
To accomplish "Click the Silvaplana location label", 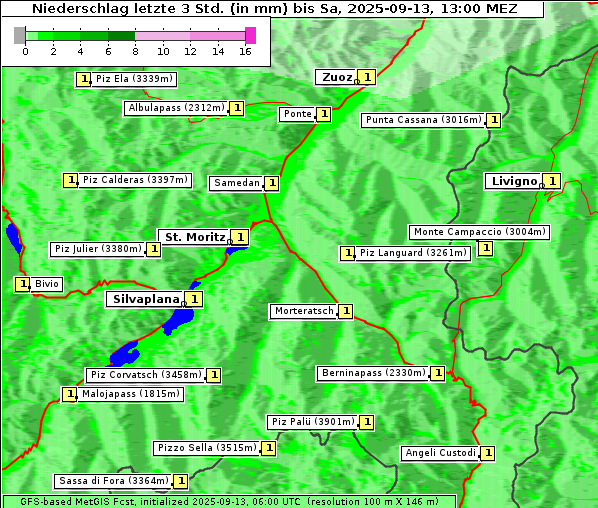I will click(x=145, y=299).
